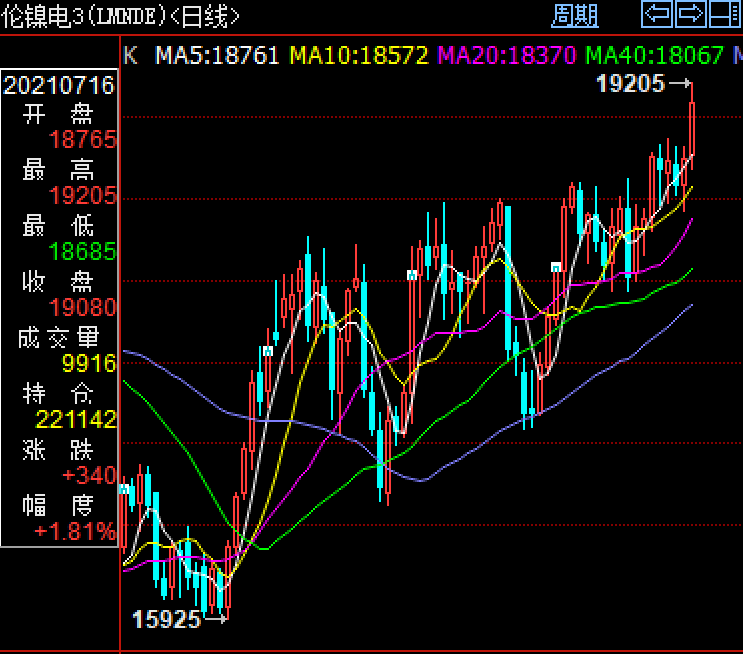The image size is (743, 654).
Task: Click the K label before MA5
Action: pos(130,55)
